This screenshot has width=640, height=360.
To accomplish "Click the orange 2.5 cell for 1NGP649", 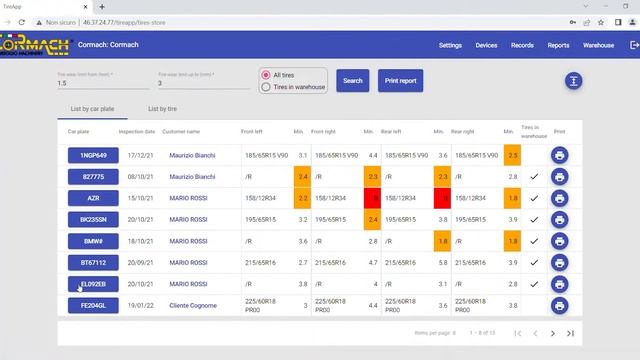I will (512, 155).
